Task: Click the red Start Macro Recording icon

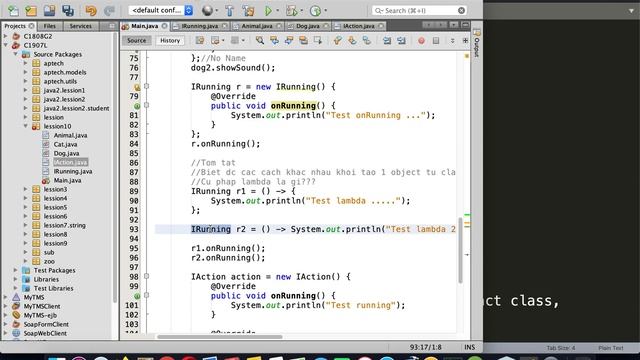Action: click(x=421, y=40)
